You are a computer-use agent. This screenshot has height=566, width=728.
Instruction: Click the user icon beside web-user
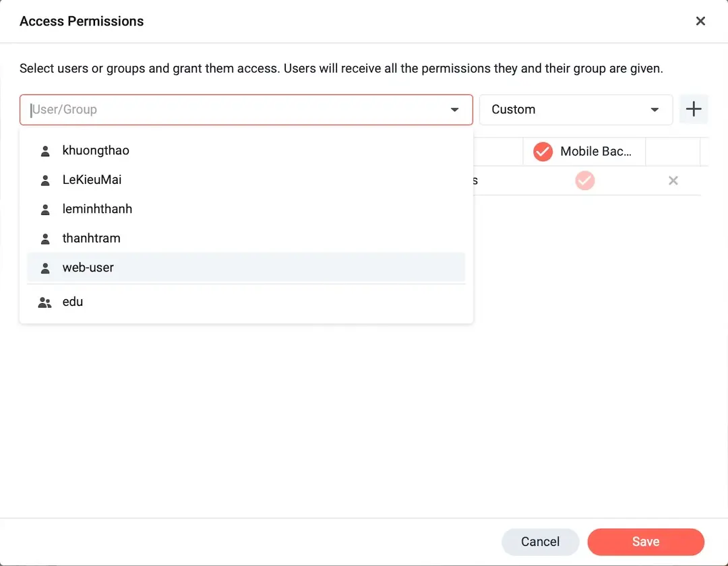pos(45,268)
